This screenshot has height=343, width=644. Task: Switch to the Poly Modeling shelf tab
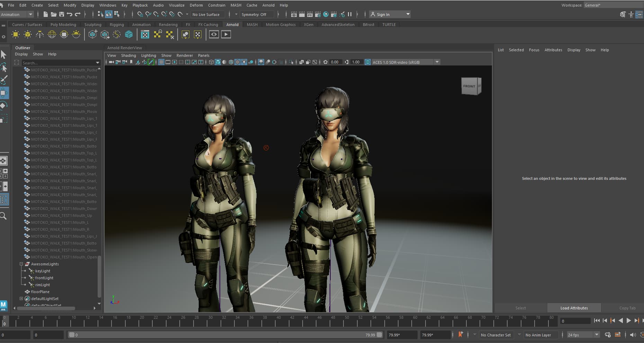click(x=63, y=25)
